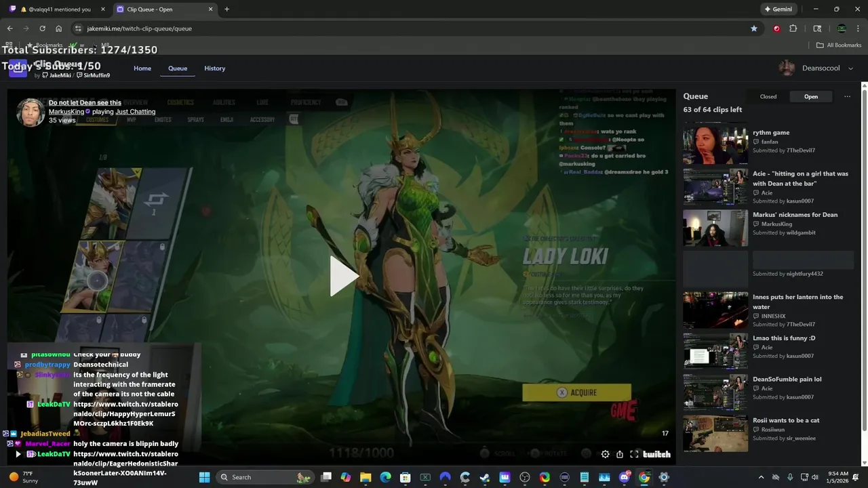Open the queue three-dot options menu
Image resolution: width=868 pixels, height=488 pixels.
click(x=847, y=96)
